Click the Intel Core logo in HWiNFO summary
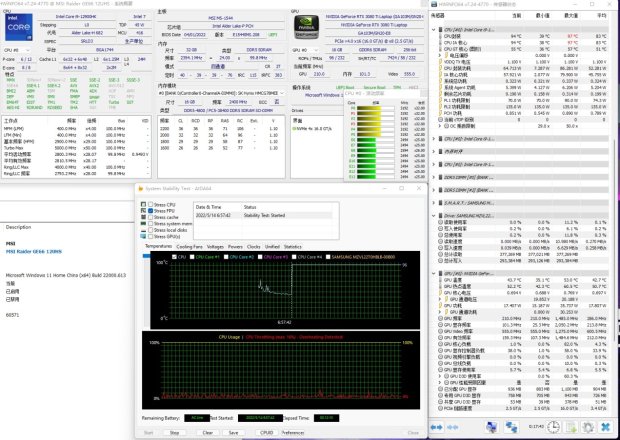 click(x=19, y=27)
